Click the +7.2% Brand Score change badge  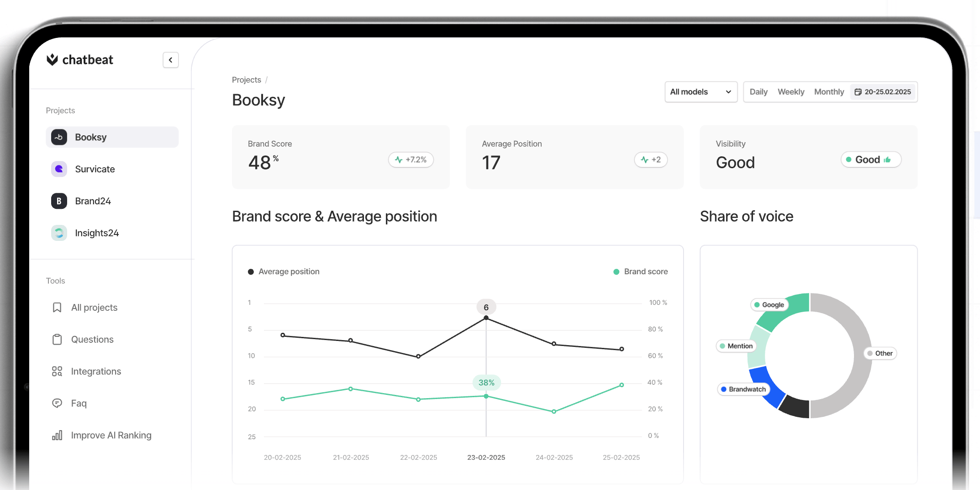(x=411, y=160)
